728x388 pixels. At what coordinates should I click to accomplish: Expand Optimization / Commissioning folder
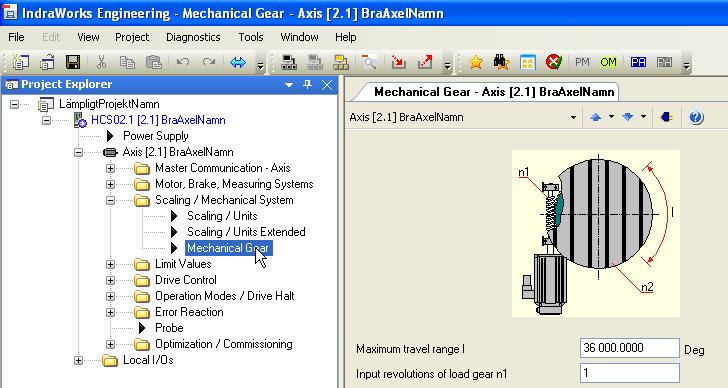click(x=110, y=344)
